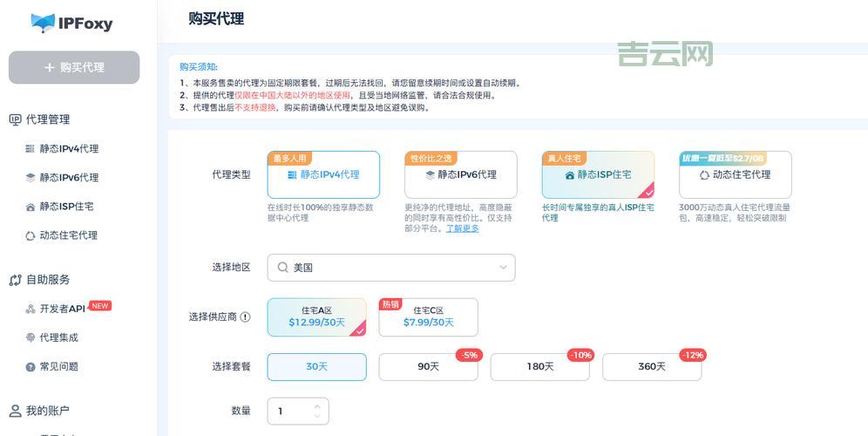Viewport: 868px width, 436px height.
Task: Click the 真人住宅 orange tag
Action: point(564,159)
